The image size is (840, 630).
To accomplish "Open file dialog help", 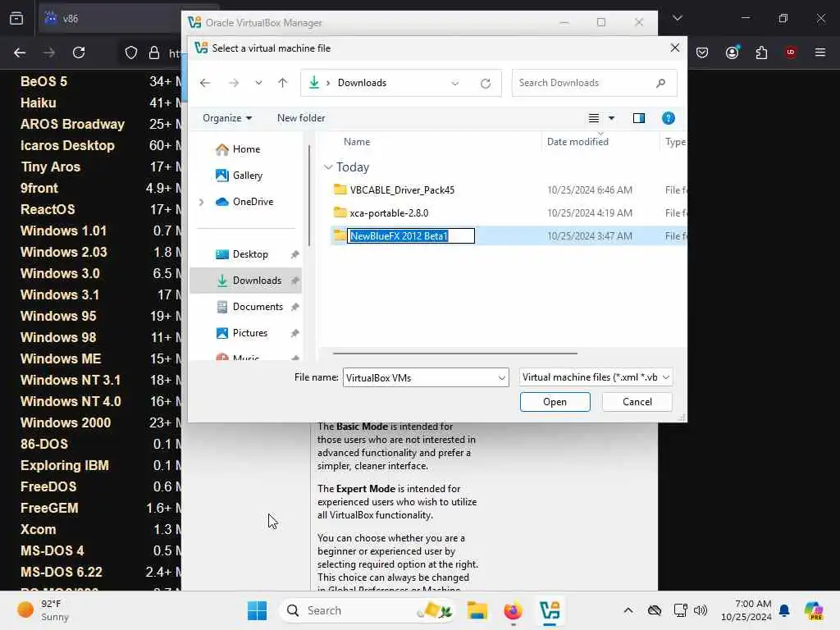I will point(668,118).
